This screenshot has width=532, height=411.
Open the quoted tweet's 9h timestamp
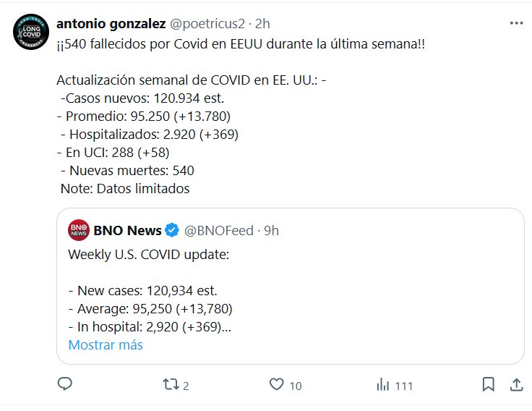click(x=271, y=231)
